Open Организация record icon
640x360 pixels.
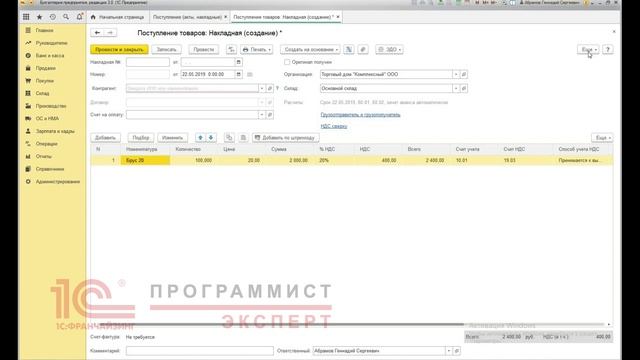click(x=464, y=74)
